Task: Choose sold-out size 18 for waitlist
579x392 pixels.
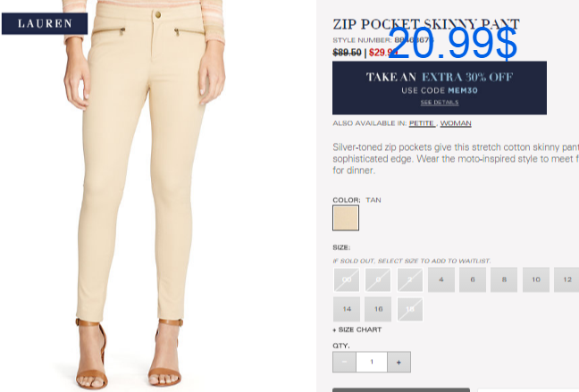Action: pos(410,309)
